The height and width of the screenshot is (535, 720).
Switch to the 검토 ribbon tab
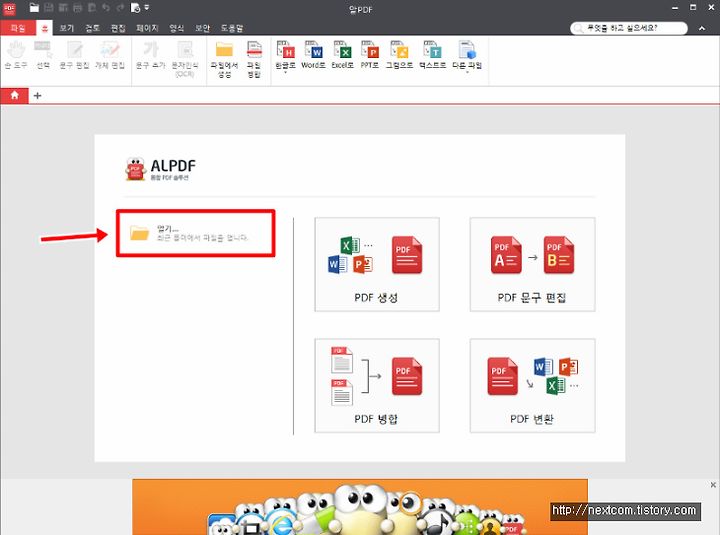[92, 28]
